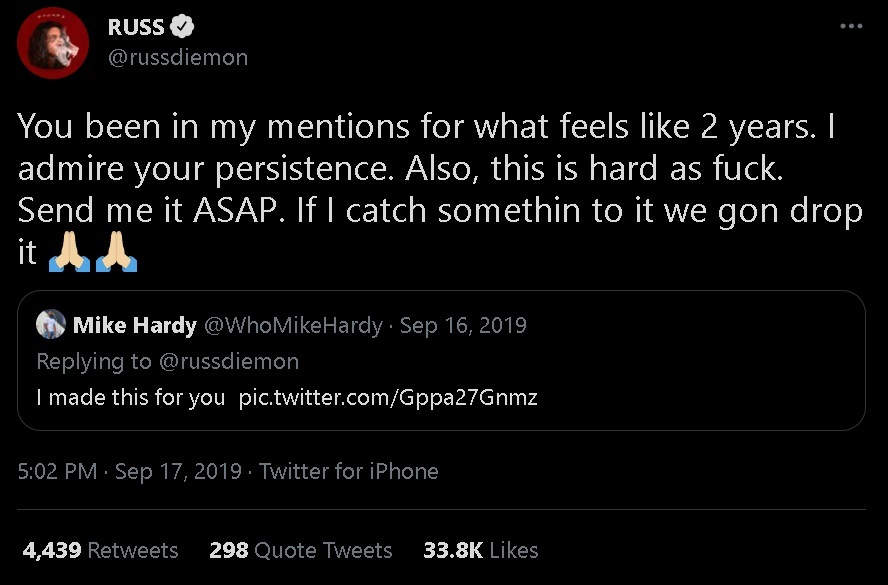Click the verified badge next to RUSS
Image resolution: width=888 pixels, height=585 pixels.
[183, 28]
